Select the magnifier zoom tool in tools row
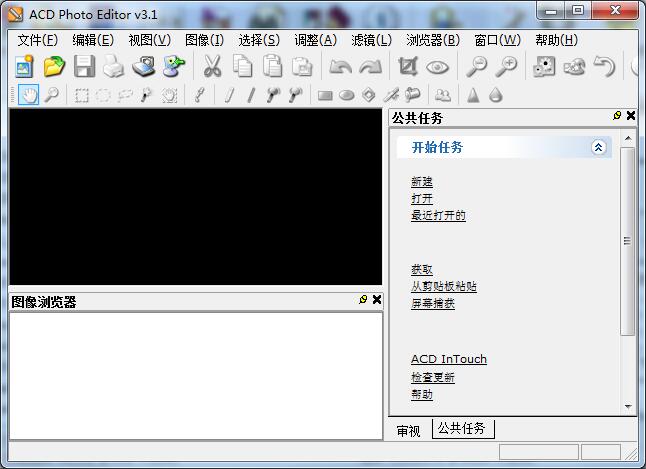646x469 pixels. [x=51, y=95]
